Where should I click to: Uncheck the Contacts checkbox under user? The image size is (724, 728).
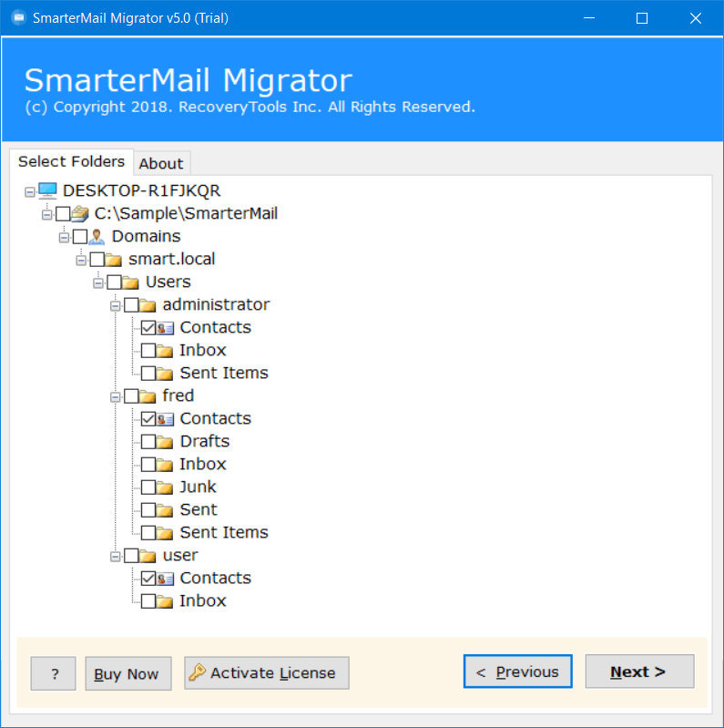(148, 579)
